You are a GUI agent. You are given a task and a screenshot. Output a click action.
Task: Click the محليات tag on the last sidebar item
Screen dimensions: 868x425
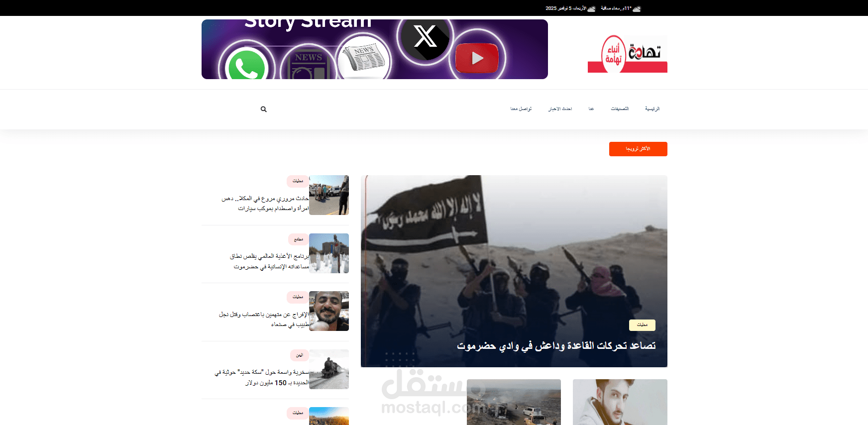(298, 413)
